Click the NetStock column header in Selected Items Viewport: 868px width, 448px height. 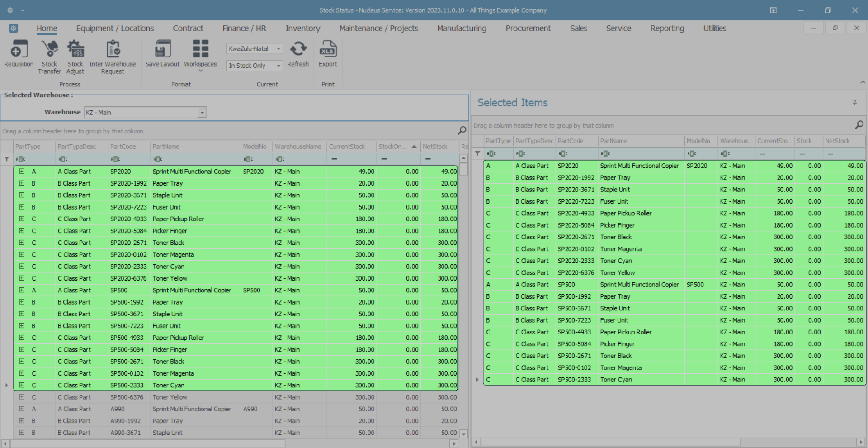click(x=837, y=141)
